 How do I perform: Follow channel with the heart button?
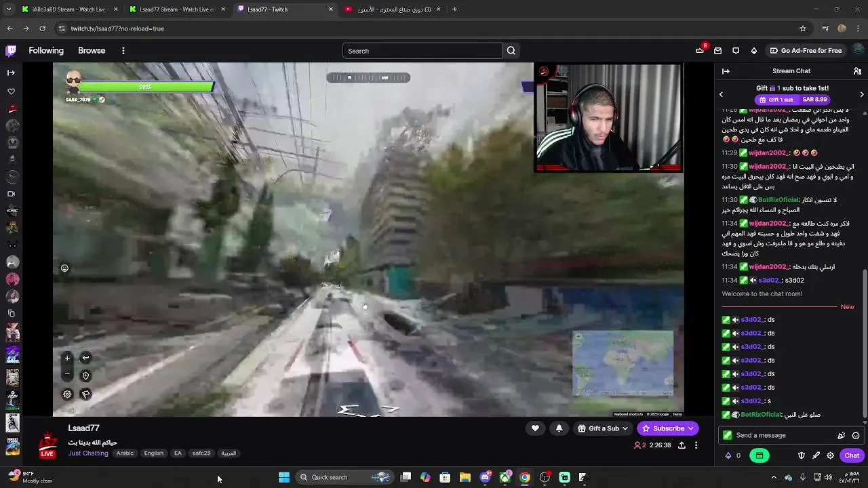[535, 428]
